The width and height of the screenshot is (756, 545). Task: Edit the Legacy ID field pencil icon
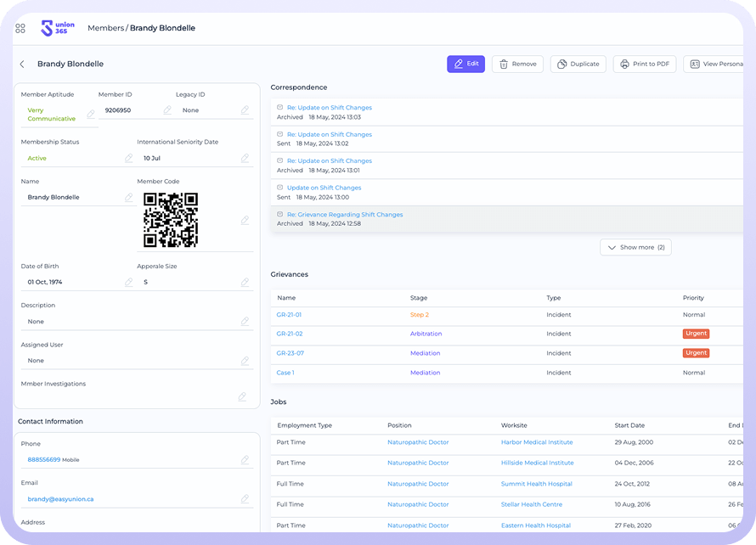click(245, 110)
